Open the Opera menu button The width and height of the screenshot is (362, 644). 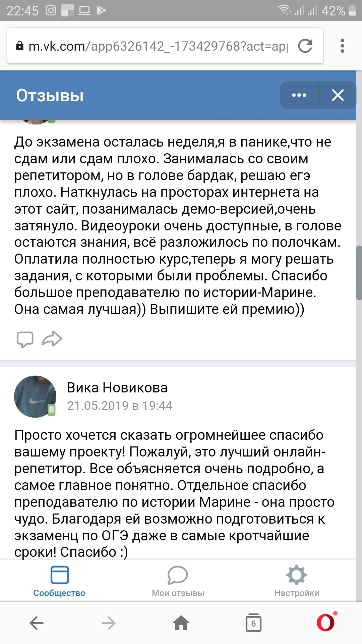tap(326, 623)
